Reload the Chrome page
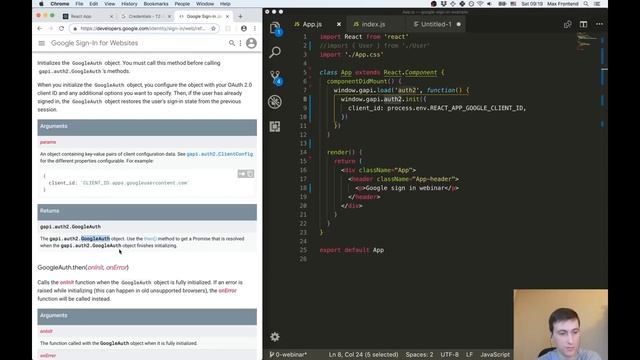 61,29
